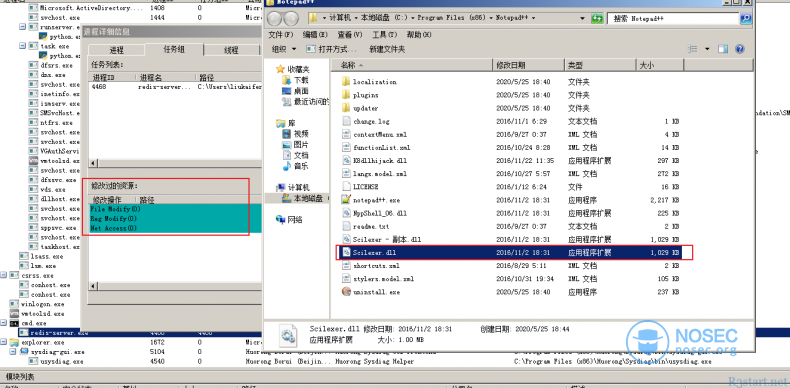Click the search magnifier icon
The image size is (790, 388).
click(746, 19)
